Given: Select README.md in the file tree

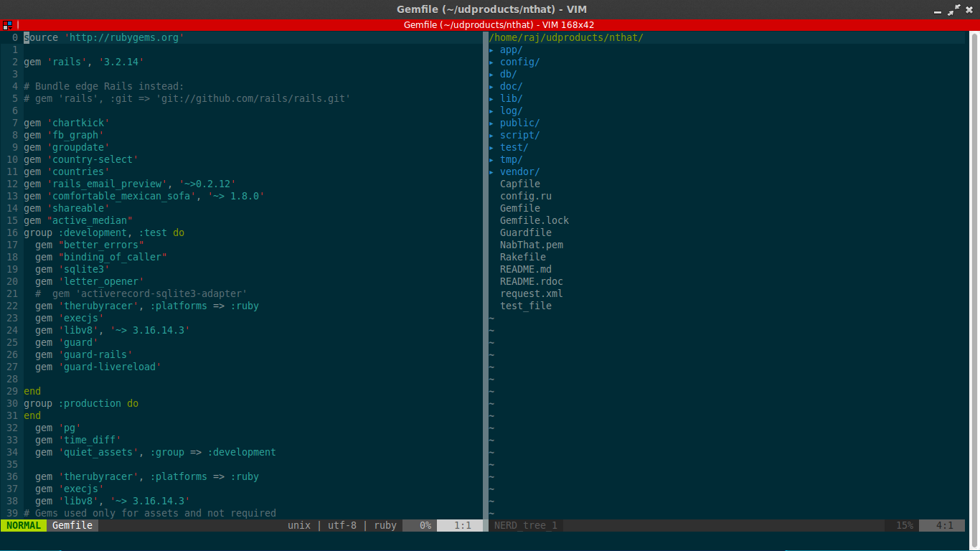Looking at the screenshot, I should pos(526,269).
